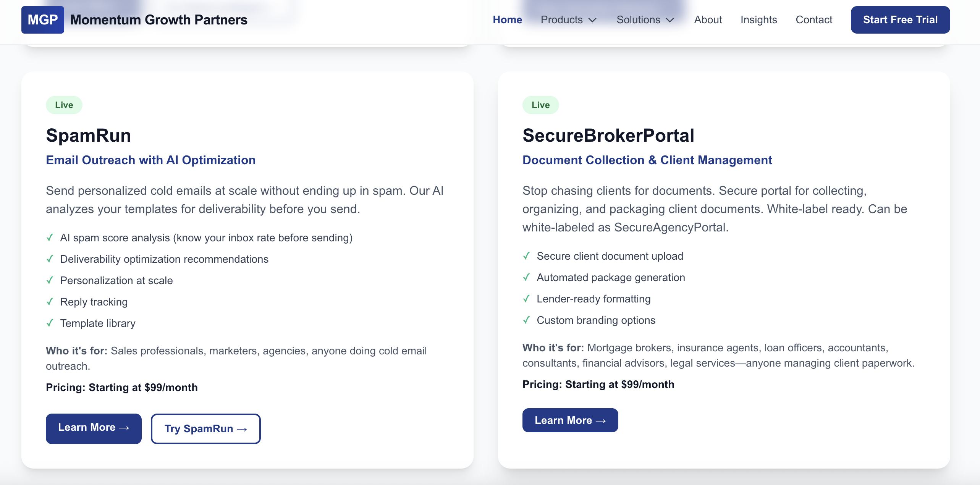Click the MGP logo icon
This screenshot has width=980, height=485.
(x=42, y=19)
